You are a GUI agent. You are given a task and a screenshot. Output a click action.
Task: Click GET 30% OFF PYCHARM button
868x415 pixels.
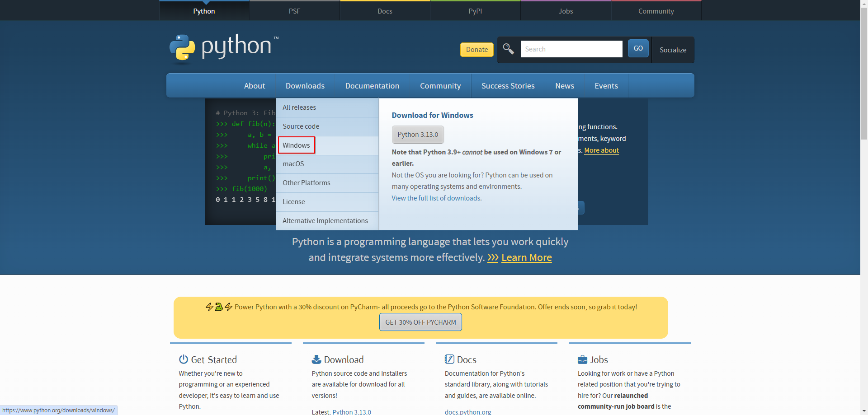coord(420,322)
